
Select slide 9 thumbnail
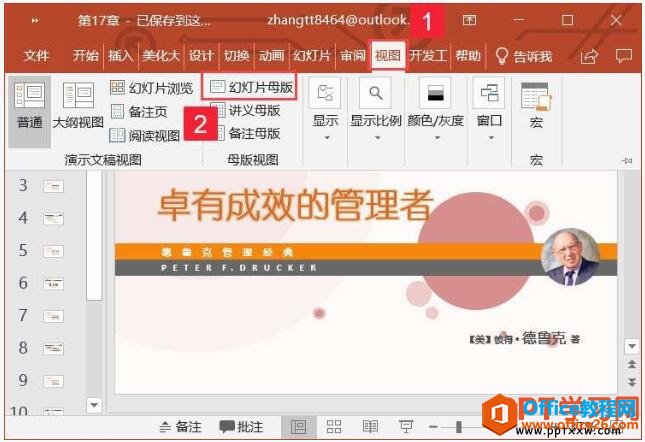(53, 381)
